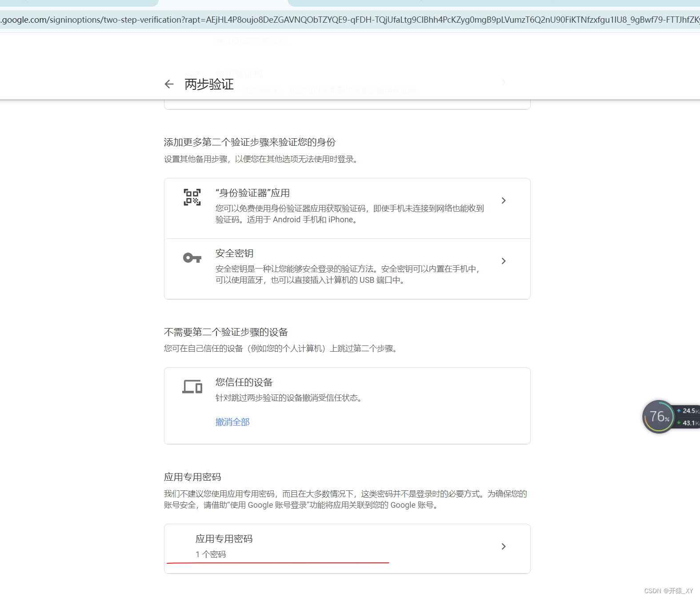This screenshot has height=598, width=700.
Task: Click the "1 个密码" count text
Action: click(211, 554)
